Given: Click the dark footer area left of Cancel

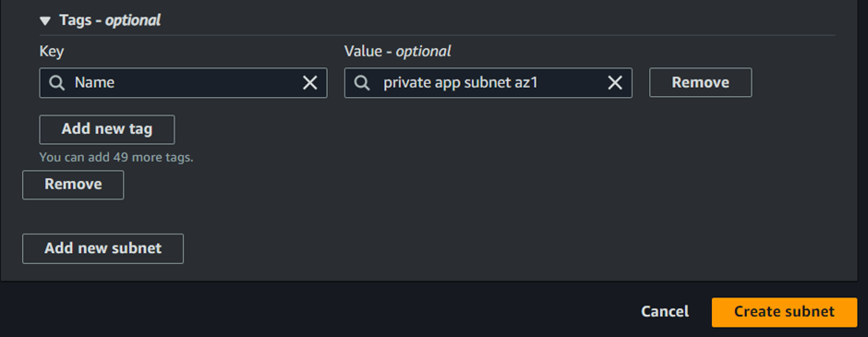Looking at the screenshot, I should pyautogui.click(x=316, y=312).
